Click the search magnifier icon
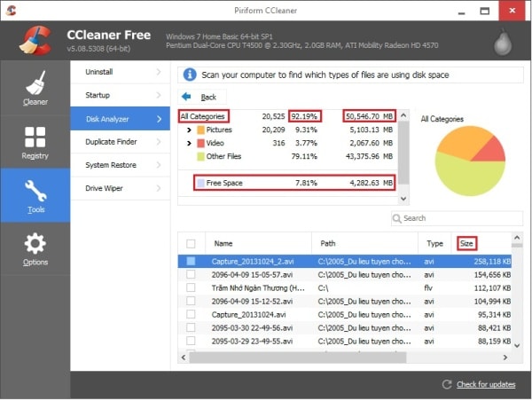Screen dimensions: 532x401 click(397, 217)
